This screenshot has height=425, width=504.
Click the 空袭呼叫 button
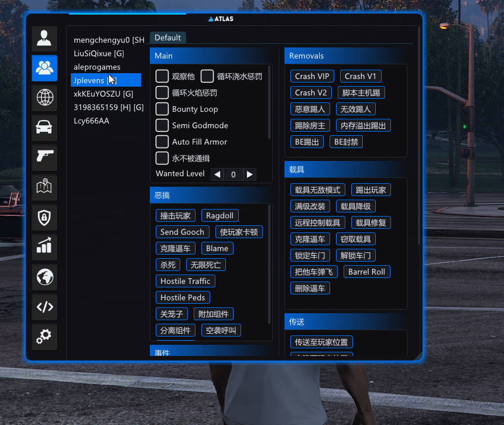coord(221,330)
